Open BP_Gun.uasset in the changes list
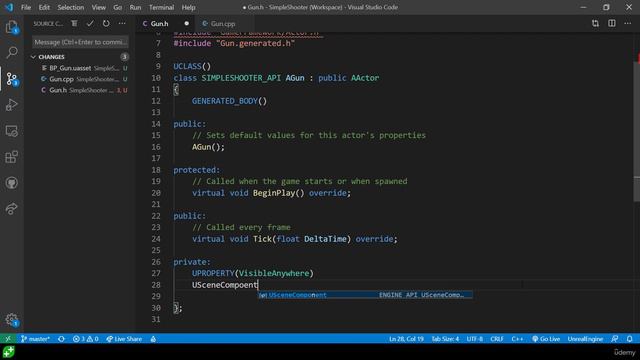 click(80, 68)
